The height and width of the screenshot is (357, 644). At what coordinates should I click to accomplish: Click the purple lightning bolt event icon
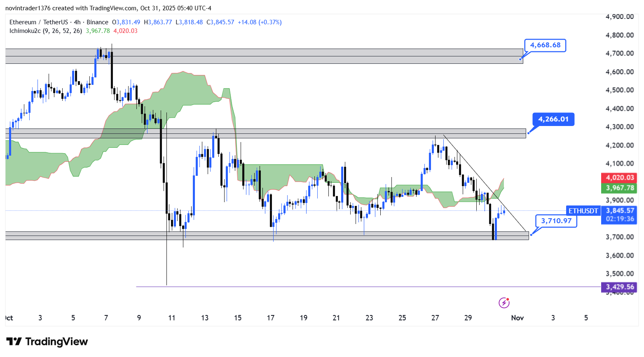(504, 303)
